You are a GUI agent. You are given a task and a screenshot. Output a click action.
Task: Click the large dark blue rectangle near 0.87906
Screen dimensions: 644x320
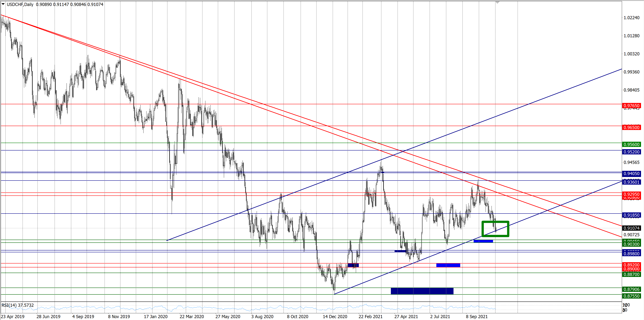(x=422, y=291)
